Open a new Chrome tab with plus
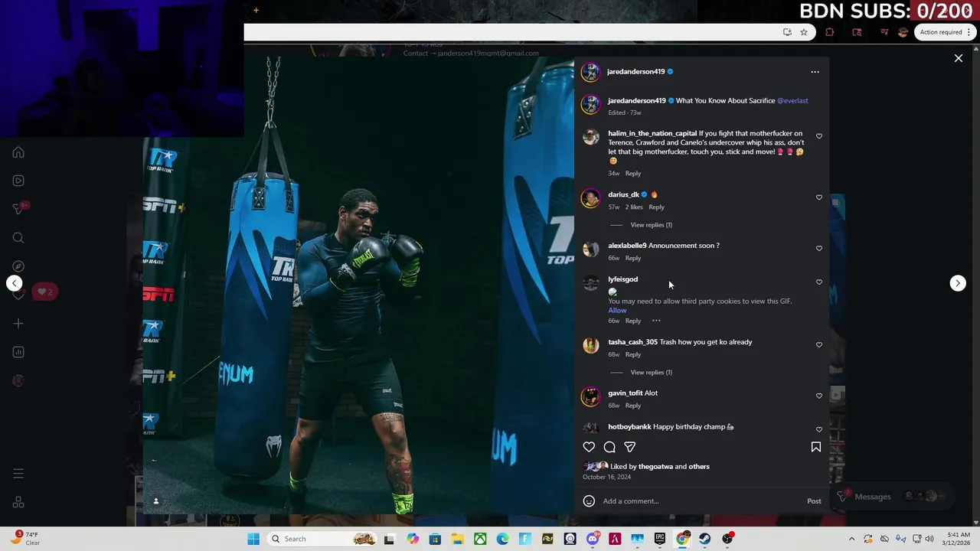This screenshot has width=980, height=551. (x=256, y=11)
